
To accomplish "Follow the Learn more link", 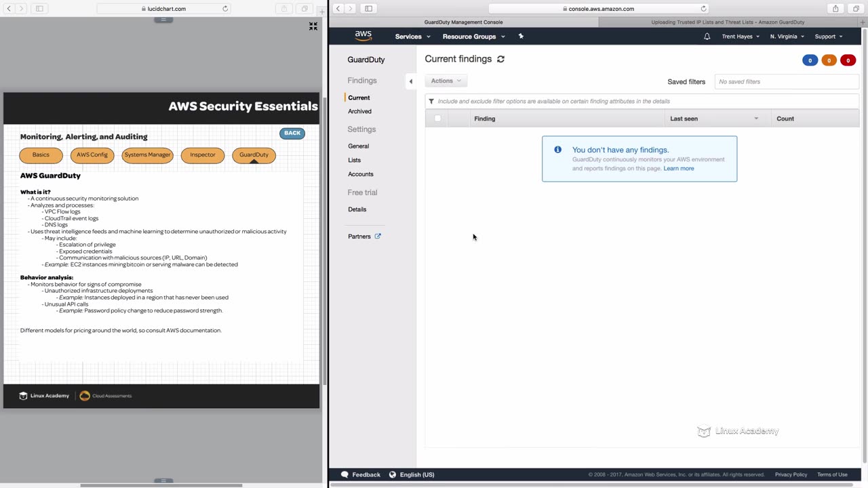I will pyautogui.click(x=679, y=168).
